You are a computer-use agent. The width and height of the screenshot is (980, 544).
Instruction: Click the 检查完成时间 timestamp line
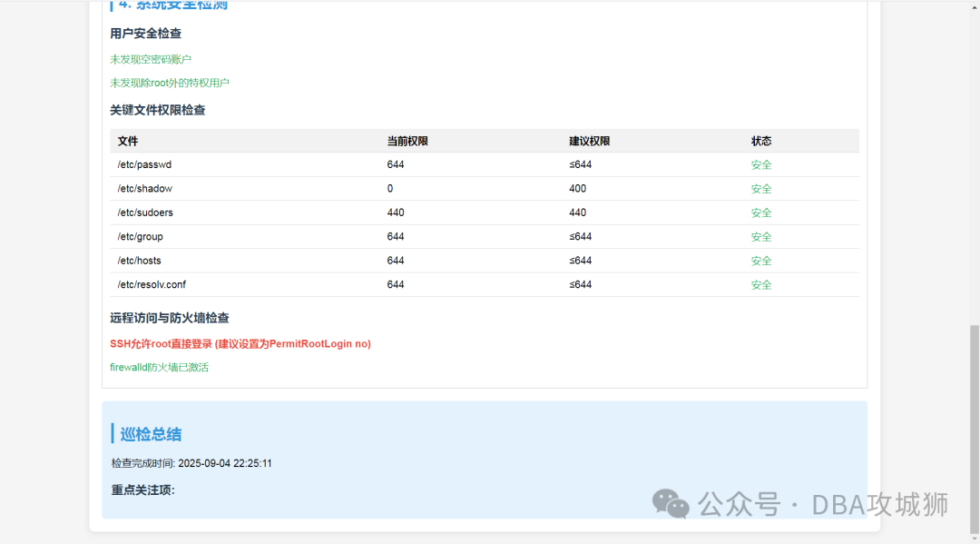click(191, 463)
